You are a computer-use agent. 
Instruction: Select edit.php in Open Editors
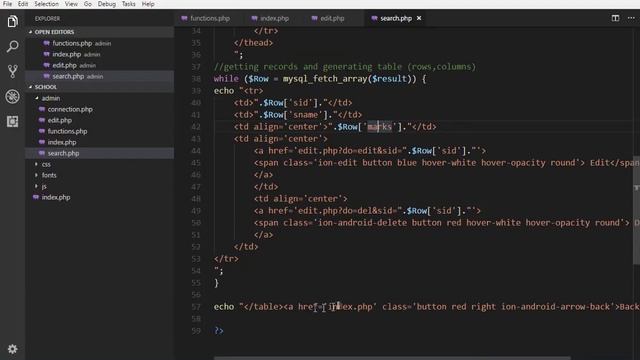[x=64, y=65]
